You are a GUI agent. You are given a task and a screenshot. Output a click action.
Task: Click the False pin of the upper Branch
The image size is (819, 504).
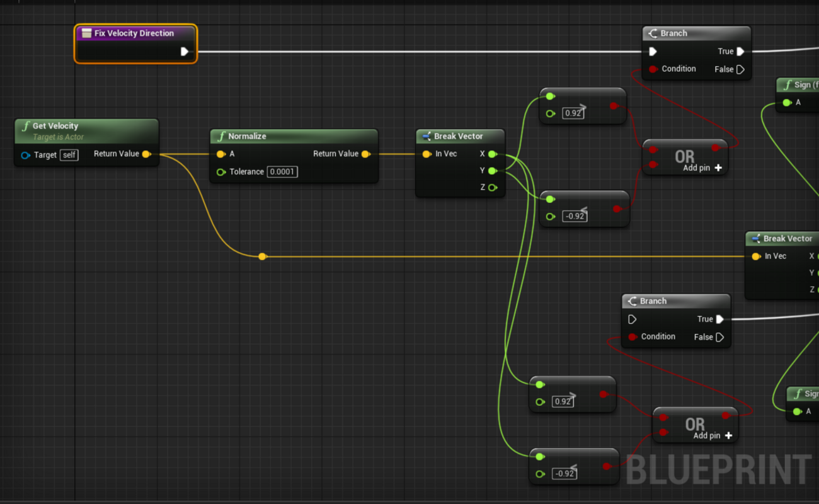click(740, 69)
